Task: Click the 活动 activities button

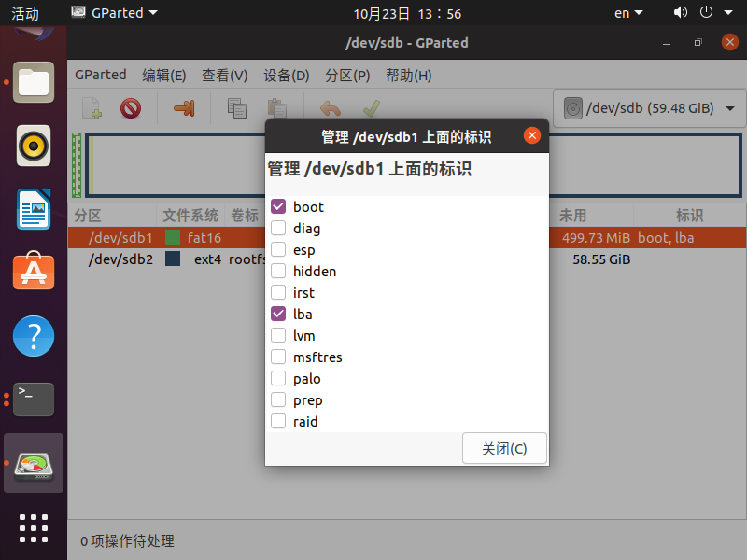Action: point(25,13)
